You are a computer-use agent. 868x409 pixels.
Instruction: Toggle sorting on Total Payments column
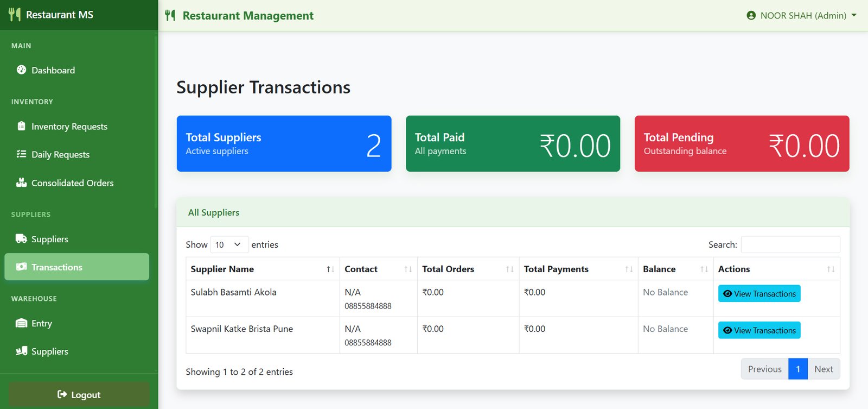click(578, 269)
